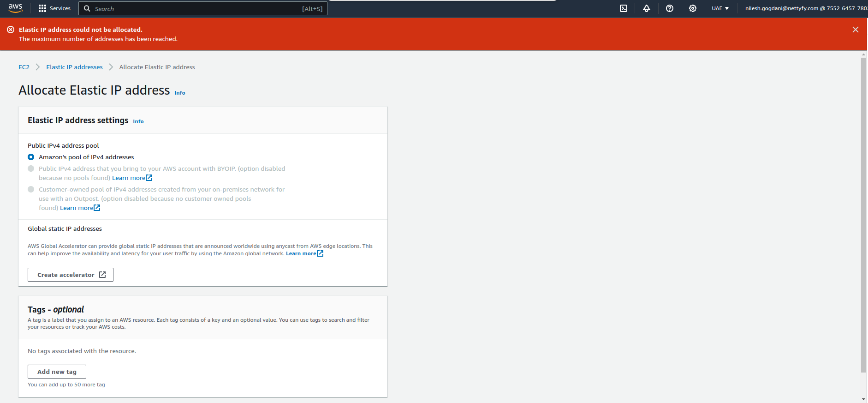Expand the UAE region dropdown
Screen dimensions: 868x403
click(x=720, y=8)
